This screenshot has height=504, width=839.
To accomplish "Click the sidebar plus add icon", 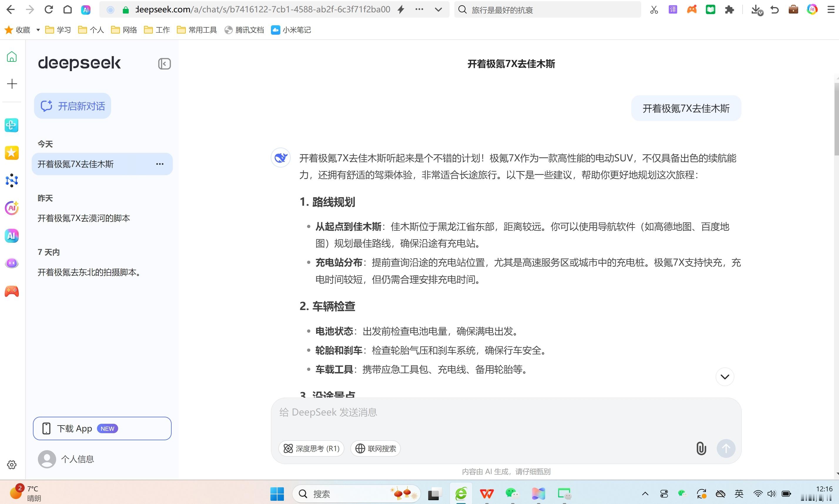I will pos(12,83).
